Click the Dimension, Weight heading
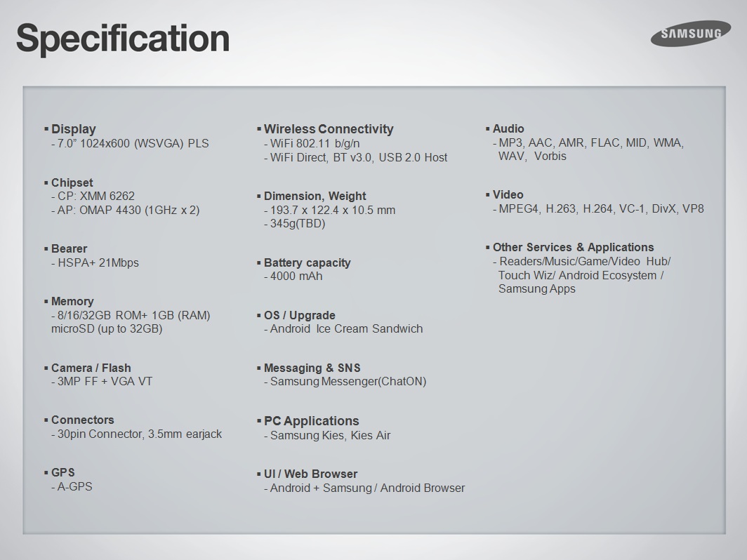Viewport: 747px width, 560px height. [315, 196]
